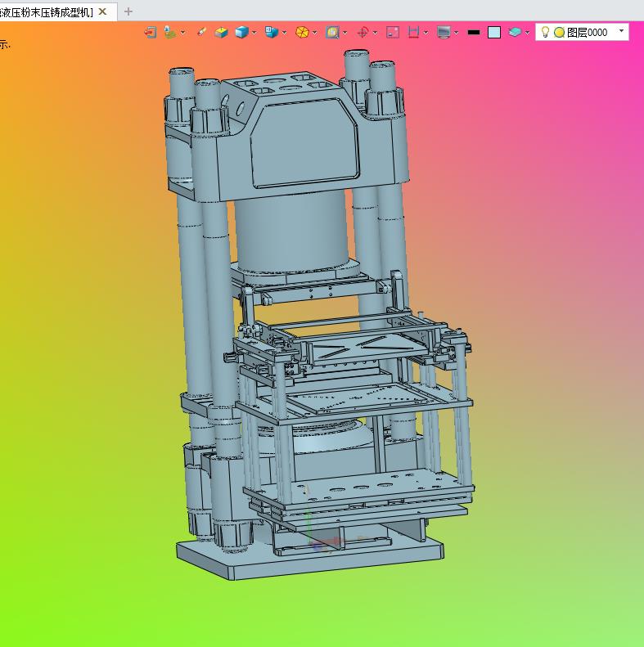This screenshot has height=647, width=644.
Task: Open the teal layer icon dropdown
Action: 527,33
